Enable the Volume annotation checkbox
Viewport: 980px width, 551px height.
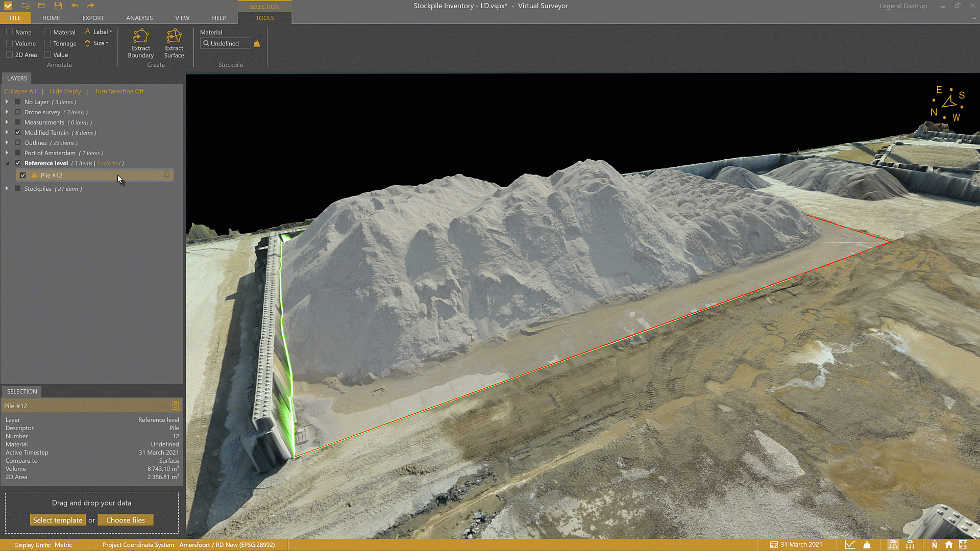(x=9, y=43)
